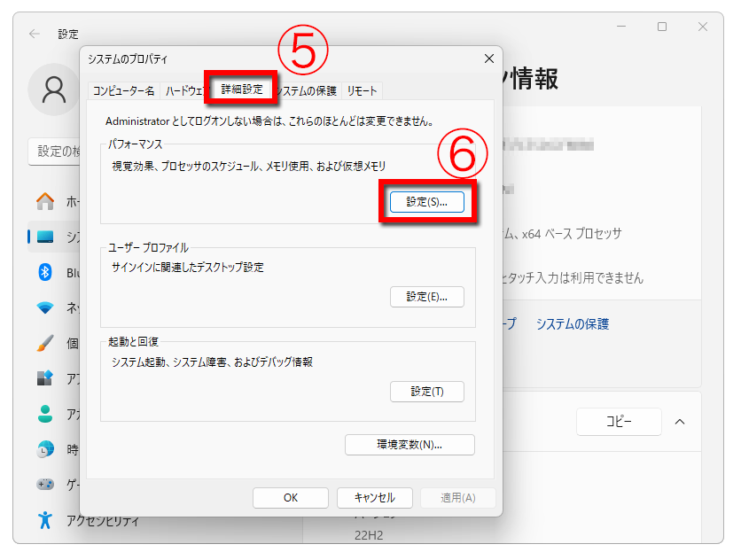
Task: Collapse the section with the chevron beside コピー
Action: point(680,422)
